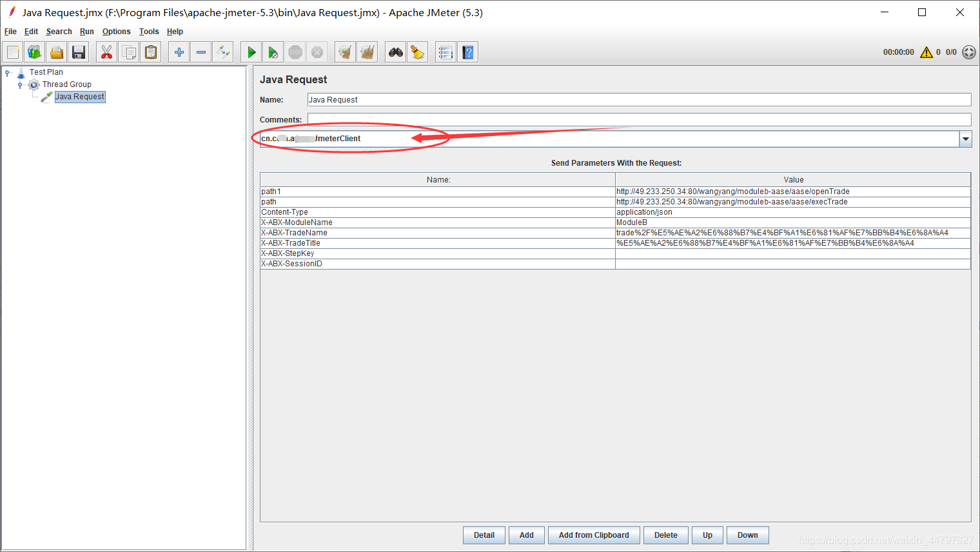Screen dimensions: 980x552
Task: Click the Expand All plus icon
Action: (179, 52)
